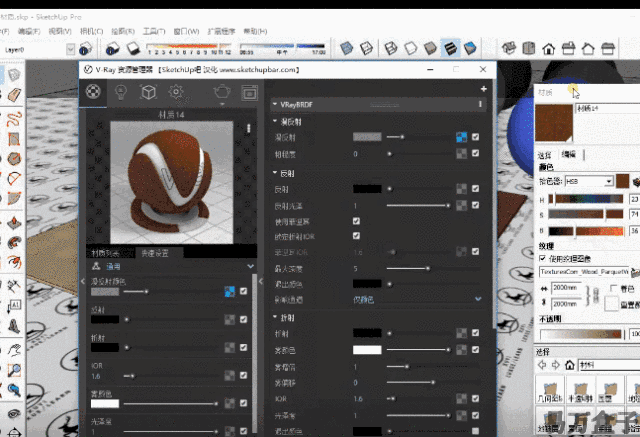Screen dimensions: 640x437
Task: Switch to the 编辑 tab
Action: (568, 155)
